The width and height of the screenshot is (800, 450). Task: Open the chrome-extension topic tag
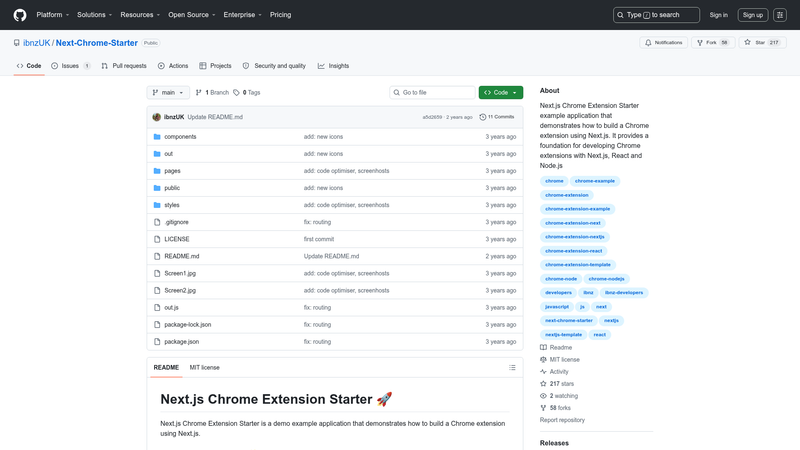[566, 195]
